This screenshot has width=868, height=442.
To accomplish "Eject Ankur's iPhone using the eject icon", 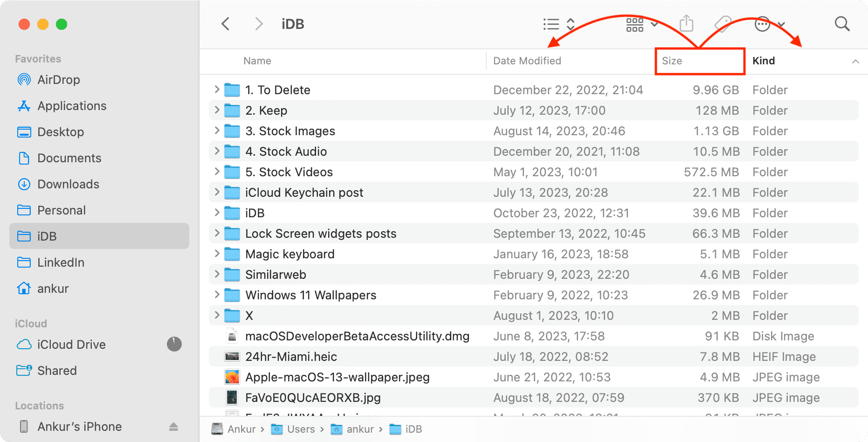I will click(173, 426).
